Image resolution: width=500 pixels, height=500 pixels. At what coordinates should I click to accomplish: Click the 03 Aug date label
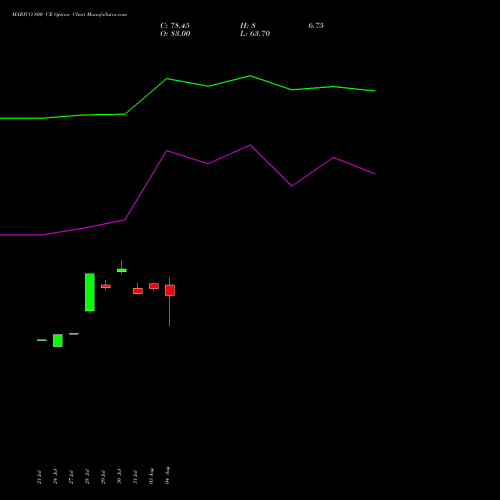[151, 476]
